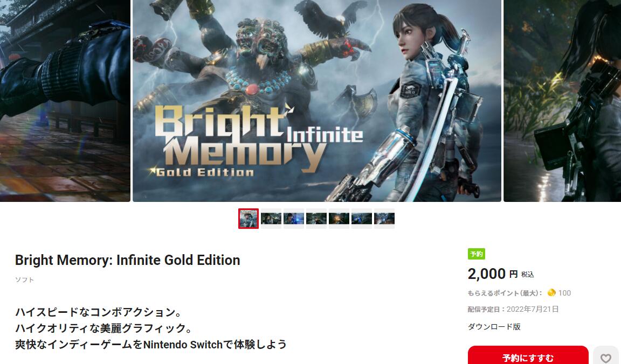The width and height of the screenshot is (621, 364).
Task: Add game to wishlist via heart icon
Action: [606, 356]
